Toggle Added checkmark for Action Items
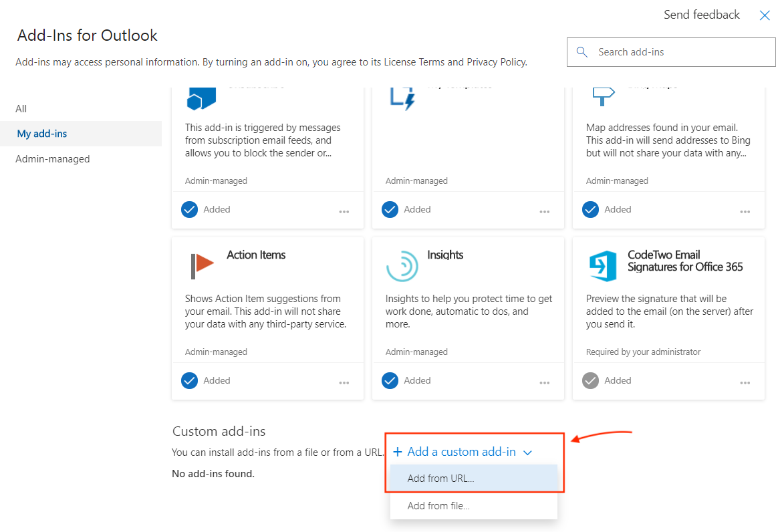Screen dimensions: 778x532 (190, 381)
